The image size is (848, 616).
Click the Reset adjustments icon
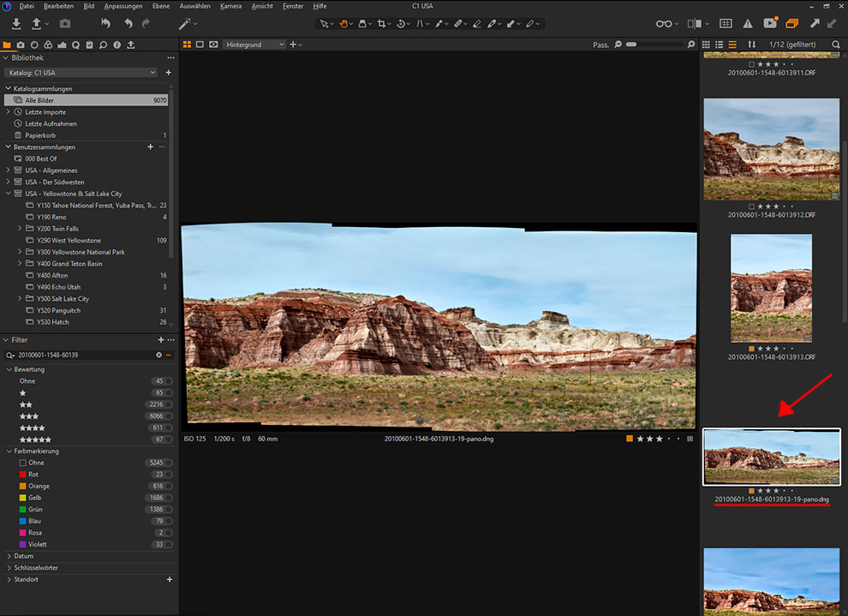[x=106, y=23]
